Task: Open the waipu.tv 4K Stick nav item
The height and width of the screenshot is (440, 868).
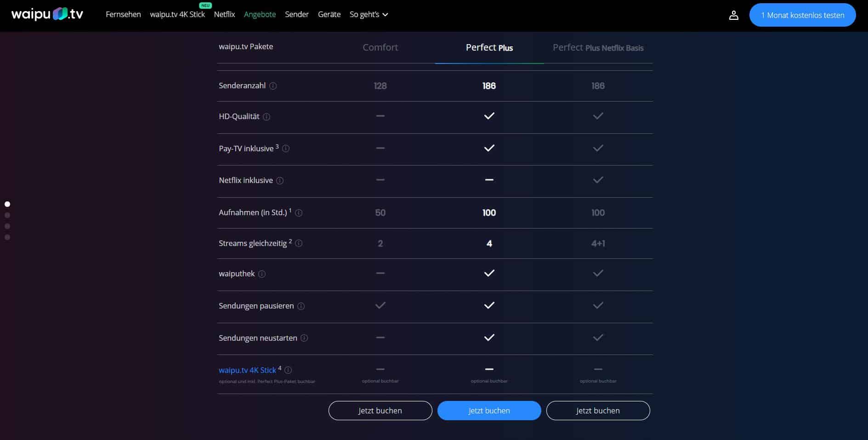Action: point(177,14)
